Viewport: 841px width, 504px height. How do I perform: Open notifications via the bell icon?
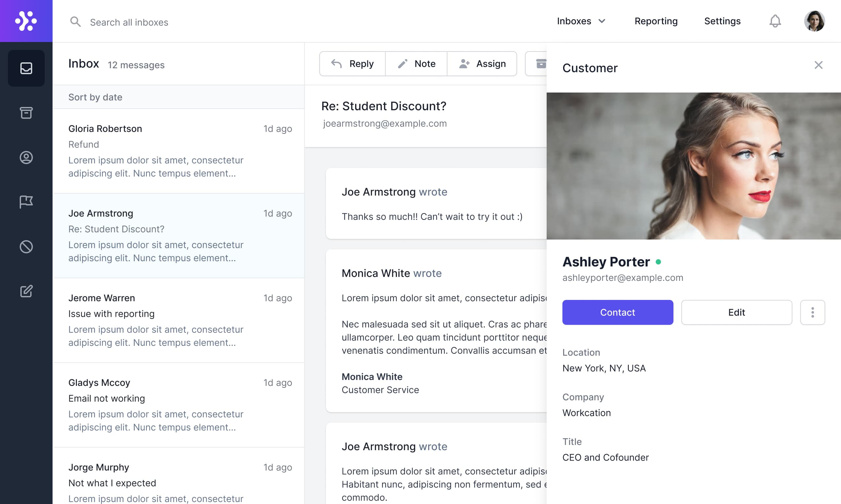(775, 21)
